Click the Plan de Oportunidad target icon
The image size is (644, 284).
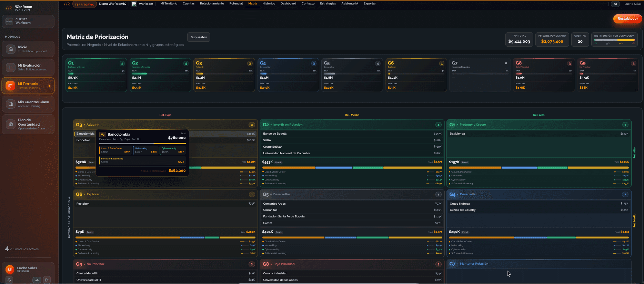point(11,124)
